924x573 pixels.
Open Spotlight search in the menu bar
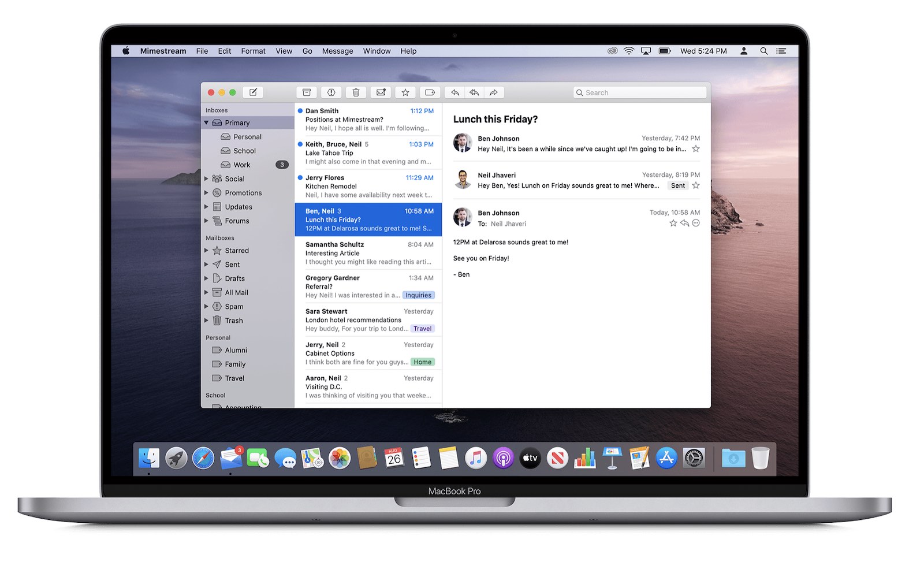(763, 51)
